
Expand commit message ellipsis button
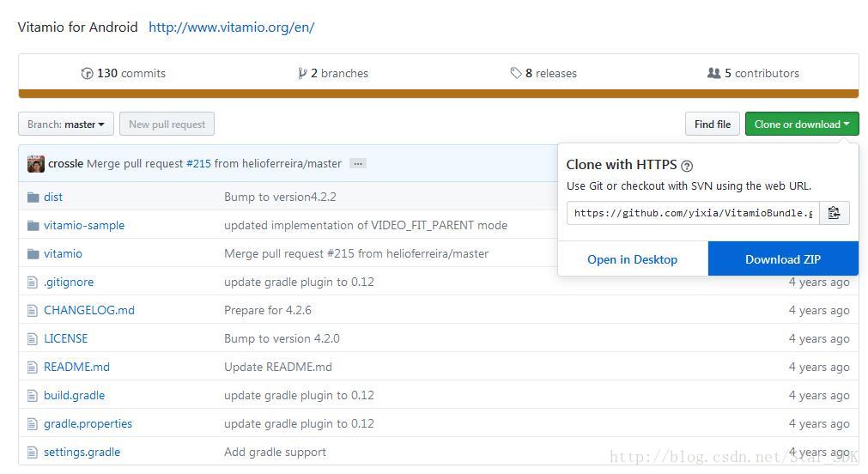[x=358, y=163]
